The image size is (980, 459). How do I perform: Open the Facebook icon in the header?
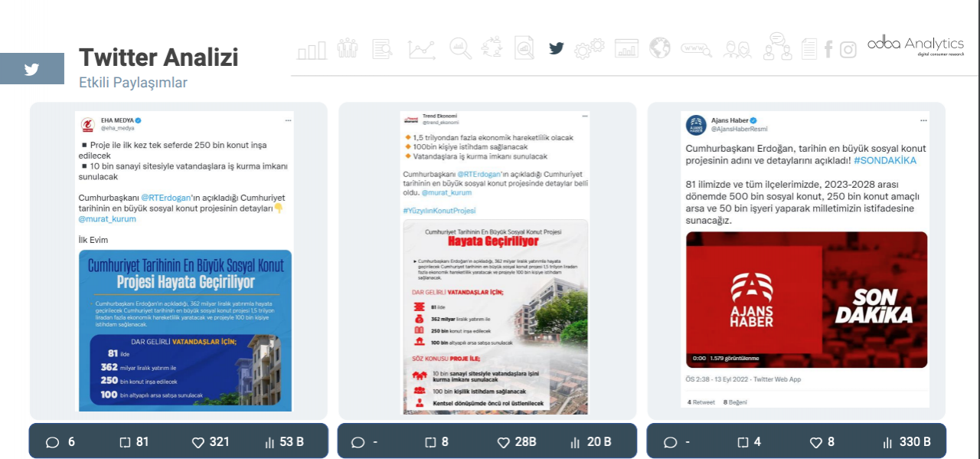click(x=828, y=50)
